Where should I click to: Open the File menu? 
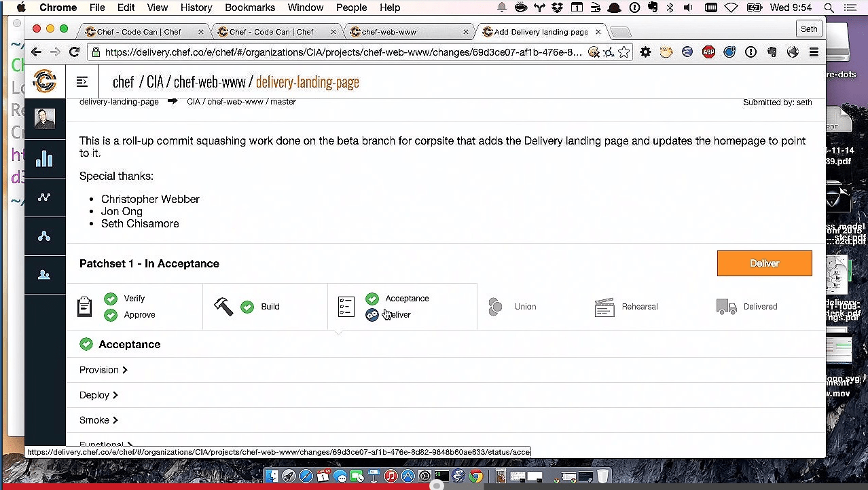97,7
